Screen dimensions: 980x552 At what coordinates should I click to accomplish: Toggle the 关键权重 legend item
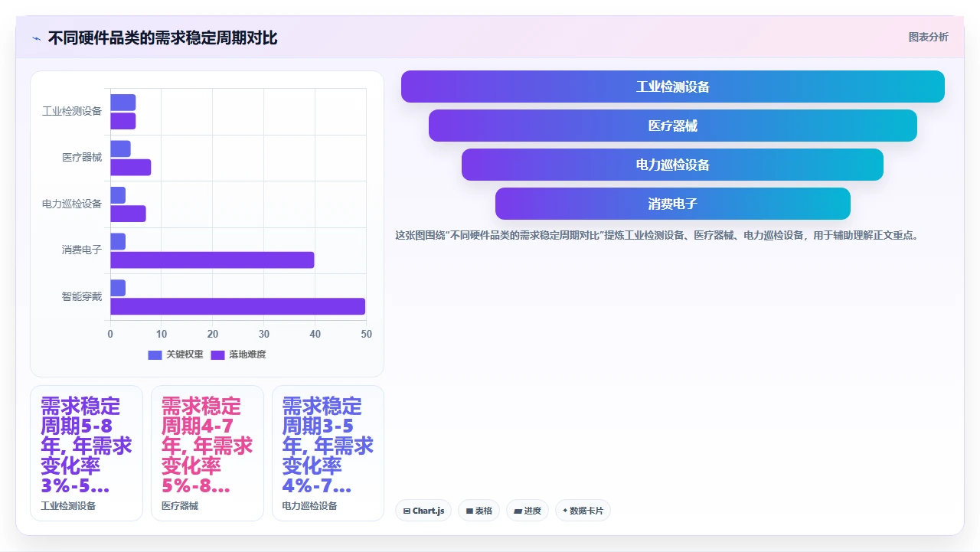click(175, 354)
